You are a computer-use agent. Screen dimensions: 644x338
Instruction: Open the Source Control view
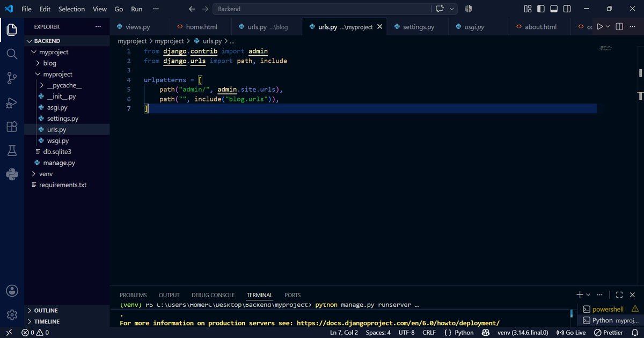[x=12, y=78]
